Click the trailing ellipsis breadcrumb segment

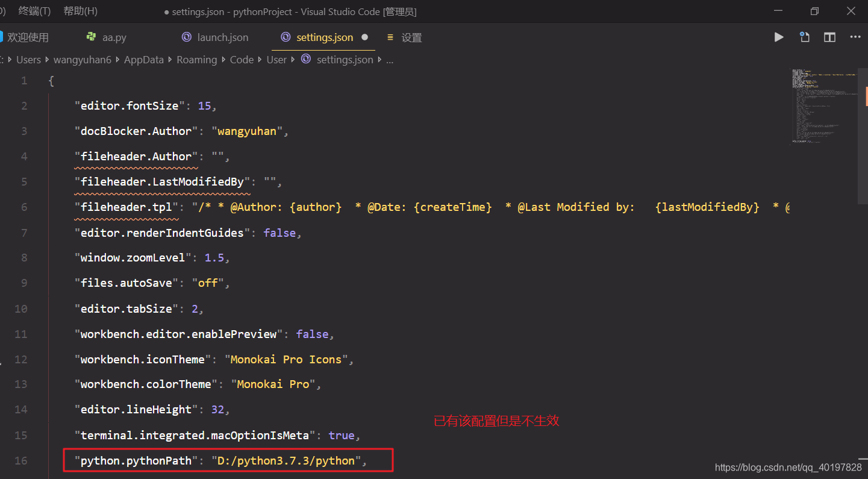390,60
